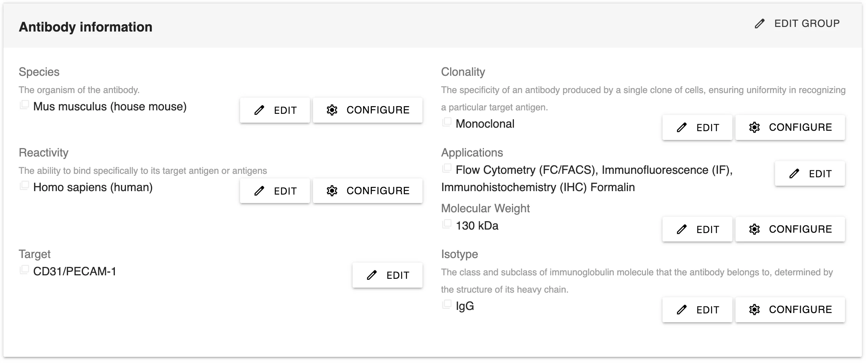Open Configure for Reactivity
The height and width of the screenshot is (363, 868).
pyautogui.click(x=368, y=191)
